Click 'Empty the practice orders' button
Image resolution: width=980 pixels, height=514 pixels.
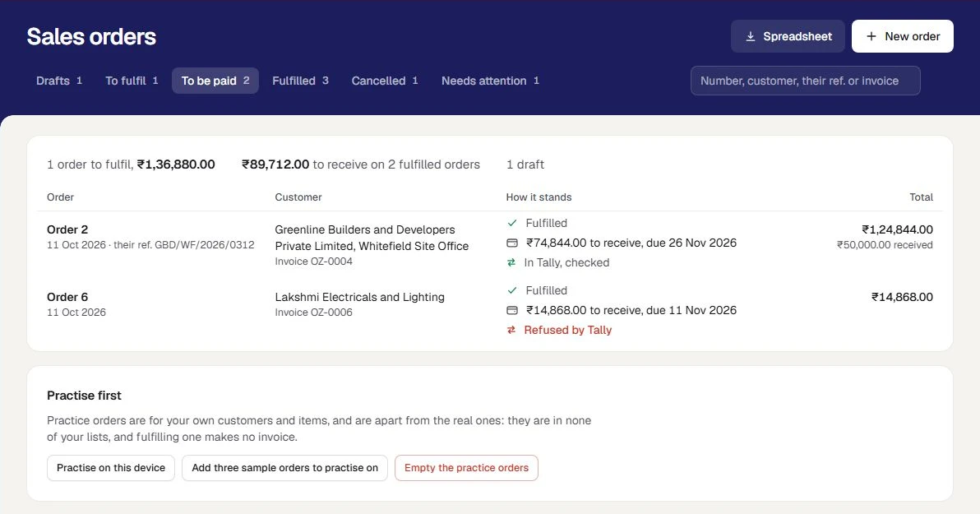tap(466, 468)
